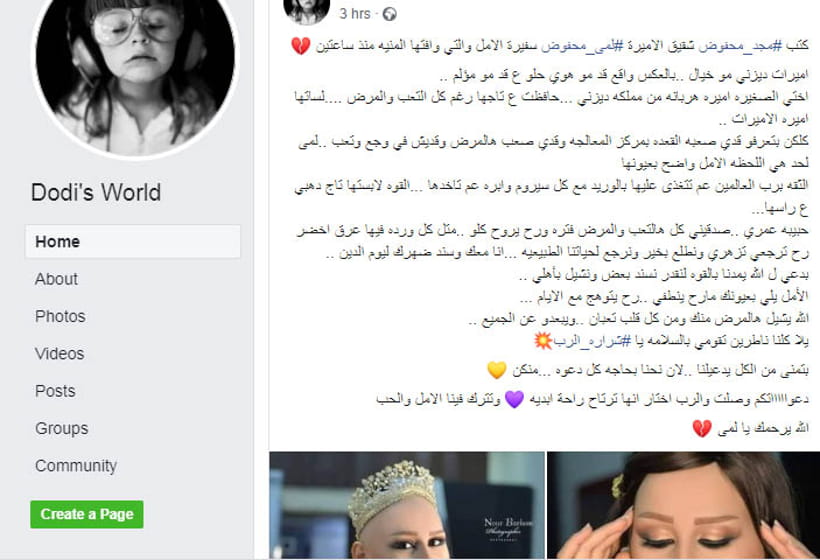Open the Community section
This screenshot has height=560, width=820.
[x=76, y=466]
